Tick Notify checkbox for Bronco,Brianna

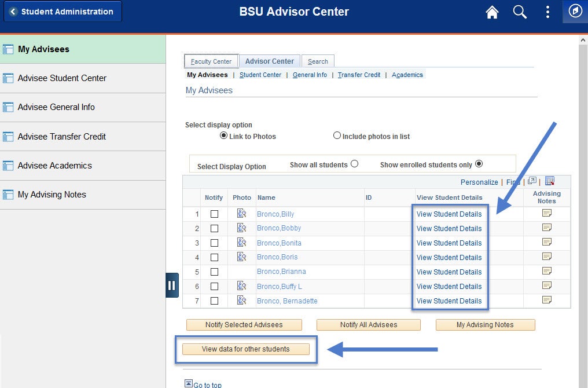point(214,272)
